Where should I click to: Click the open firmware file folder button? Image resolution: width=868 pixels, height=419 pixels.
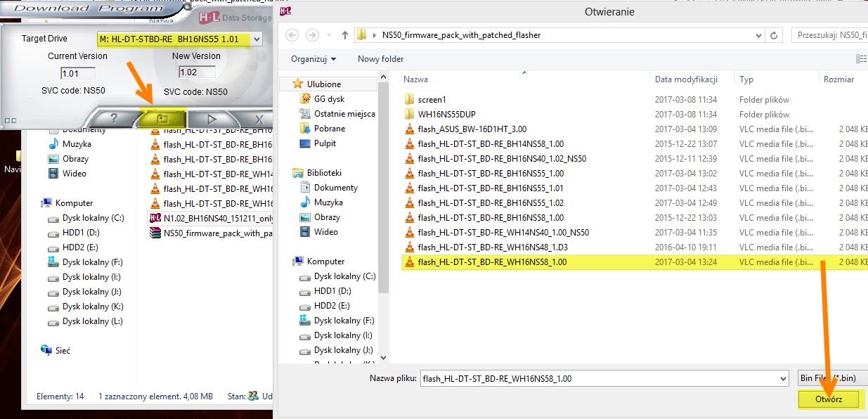(162, 119)
